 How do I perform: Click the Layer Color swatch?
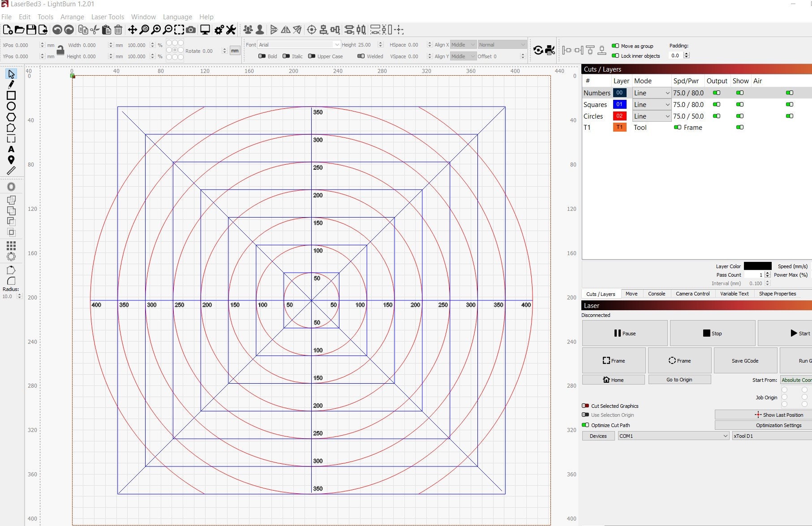(x=757, y=266)
